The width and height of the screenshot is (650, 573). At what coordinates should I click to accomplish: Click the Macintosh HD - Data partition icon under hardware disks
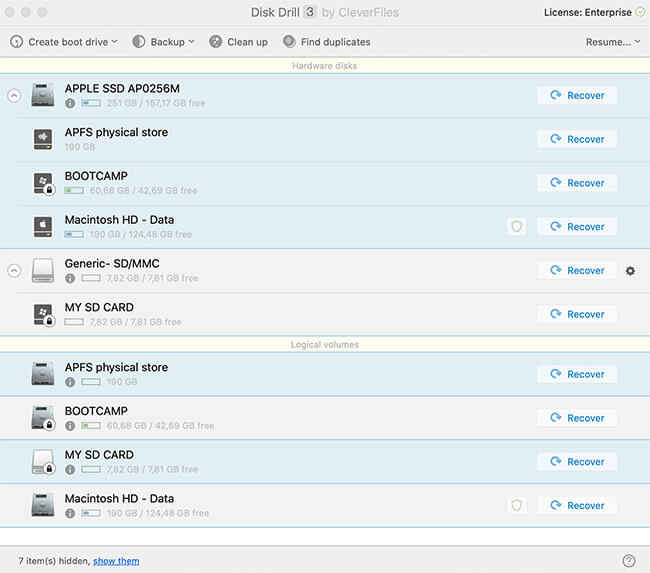coord(43,227)
